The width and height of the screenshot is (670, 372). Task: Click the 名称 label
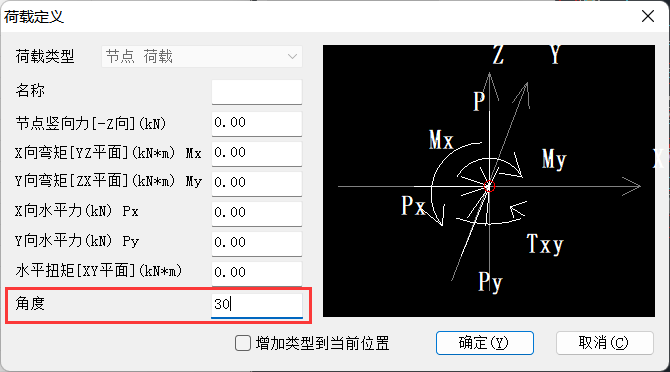pyautogui.click(x=30, y=91)
